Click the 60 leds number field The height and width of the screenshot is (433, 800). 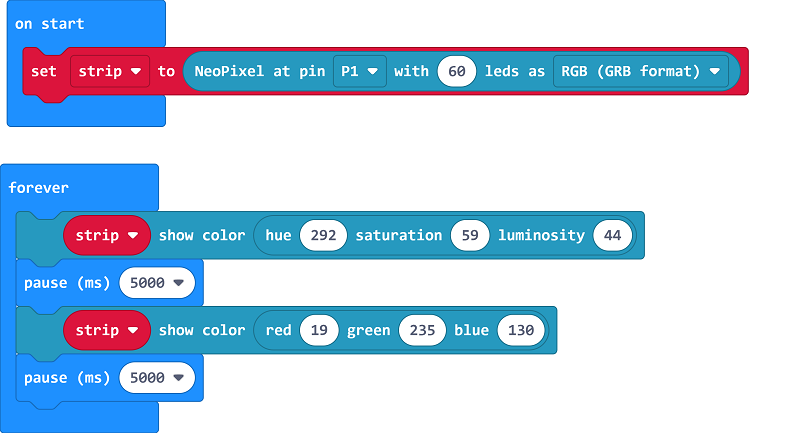pos(456,72)
